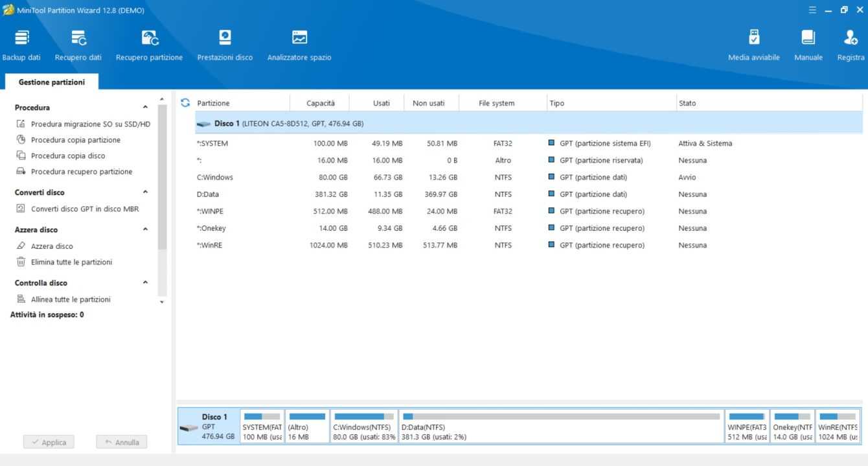Start Procedura copia partizione
This screenshot has height=466, width=868.
[68, 140]
